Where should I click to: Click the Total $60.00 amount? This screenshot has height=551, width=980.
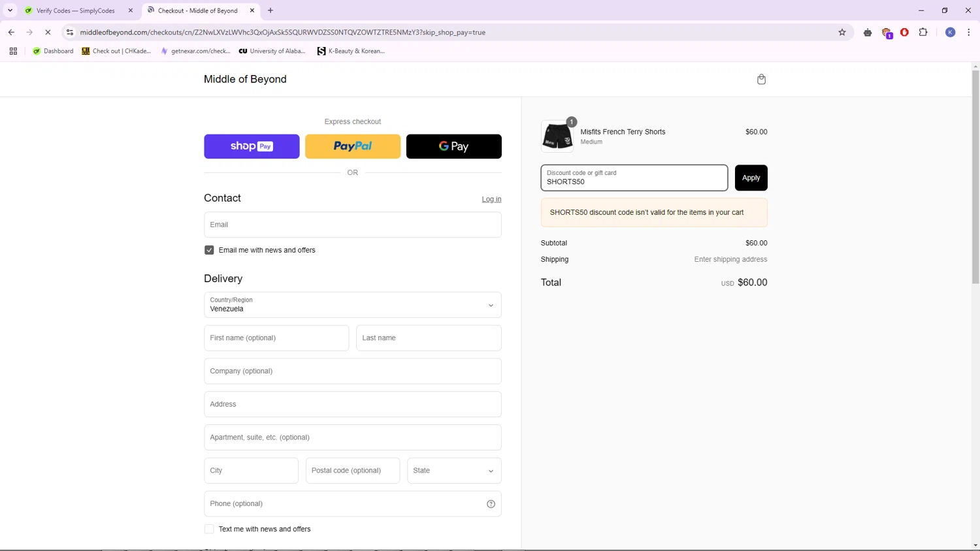pyautogui.click(x=752, y=283)
